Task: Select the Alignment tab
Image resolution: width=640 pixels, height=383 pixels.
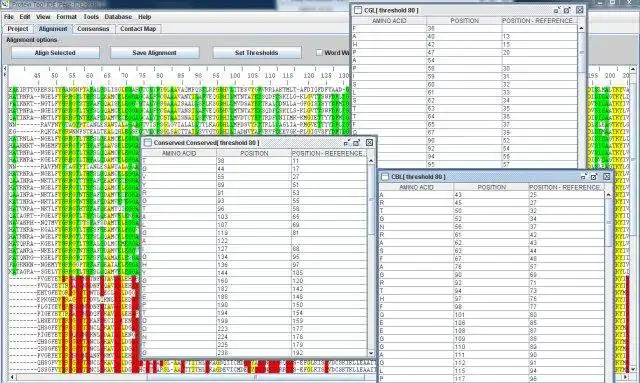Action: click(53, 29)
